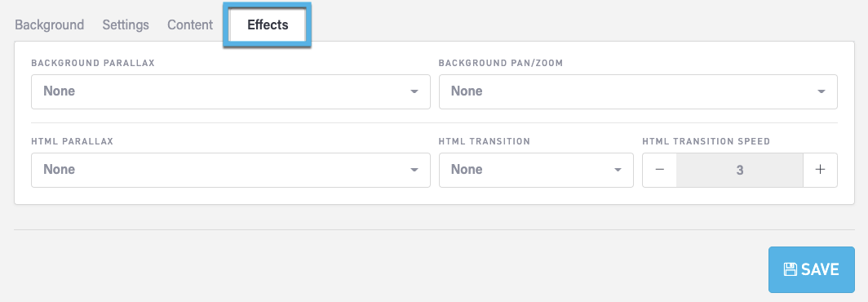Click the Background Parallax caret arrow
Viewport: 868px width, 302px height.
tap(414, 91)
